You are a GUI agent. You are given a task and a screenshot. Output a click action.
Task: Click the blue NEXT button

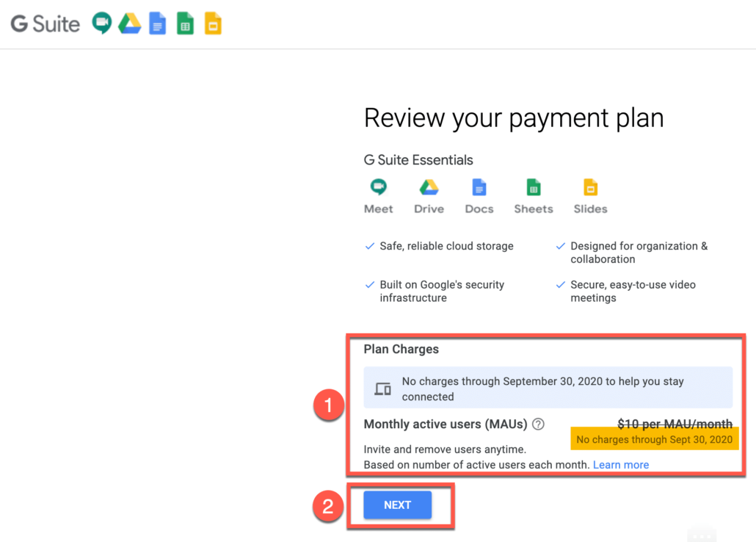coord(397,505)
